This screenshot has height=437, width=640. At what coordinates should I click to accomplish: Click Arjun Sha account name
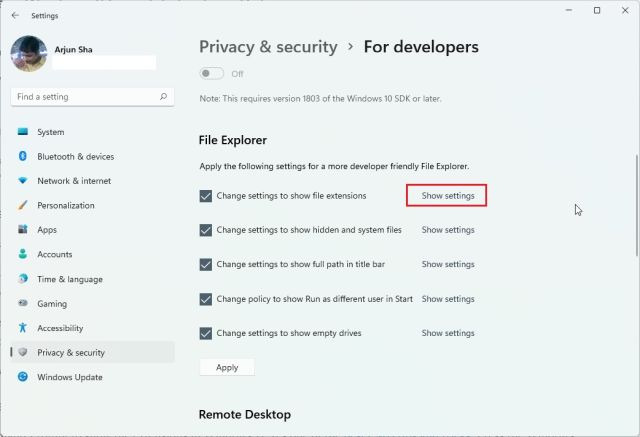(73, 49)
